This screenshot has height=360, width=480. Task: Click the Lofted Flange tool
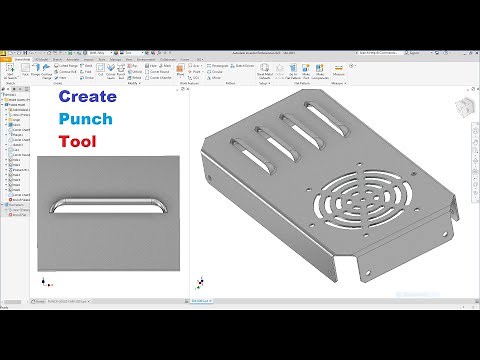(66, 66)
